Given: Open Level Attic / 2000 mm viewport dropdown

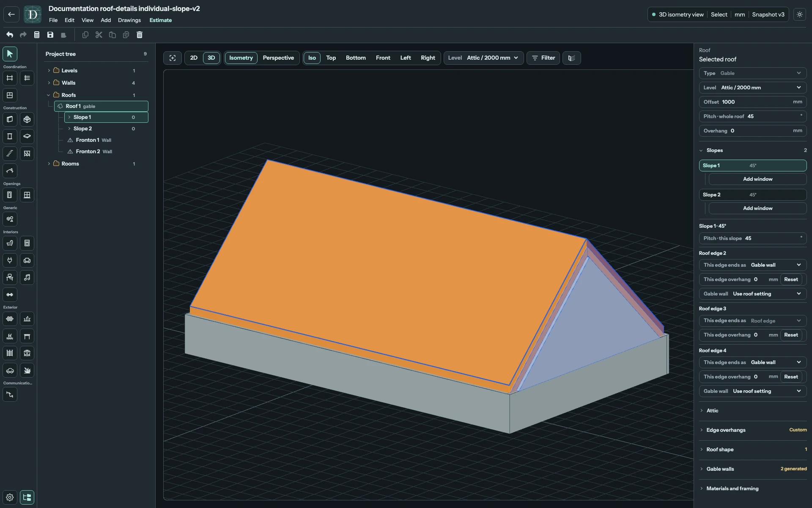Looking at the screenshot, I should point(483,58).
